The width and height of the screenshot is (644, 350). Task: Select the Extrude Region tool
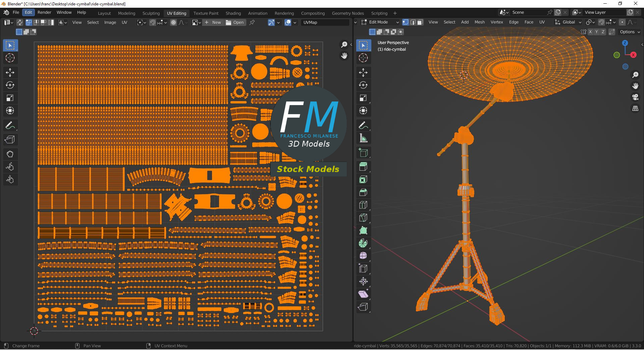point(363,167)
